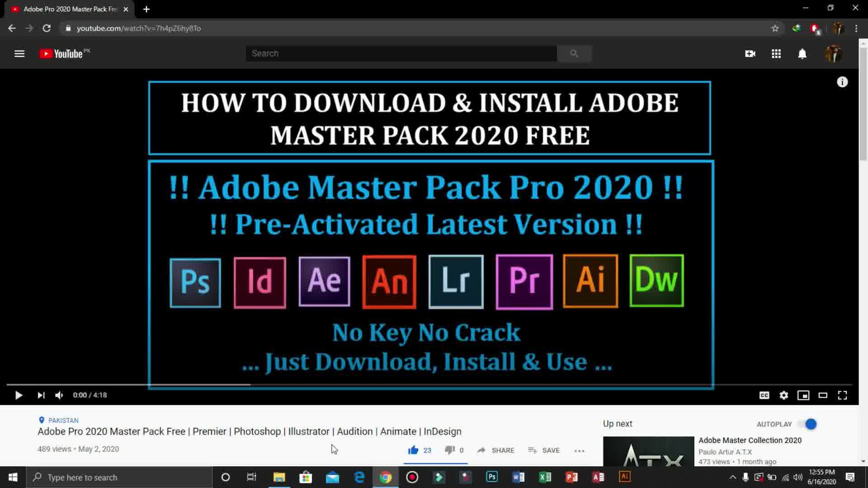Open the YouTube guide hamburger menu
The width and height of the screenshot is (868, 488).
19,54
